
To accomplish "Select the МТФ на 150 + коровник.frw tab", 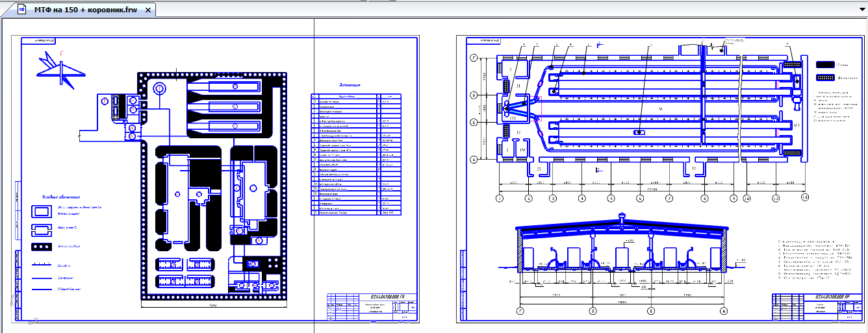I will pyautogui.click(x=85, y=10).
